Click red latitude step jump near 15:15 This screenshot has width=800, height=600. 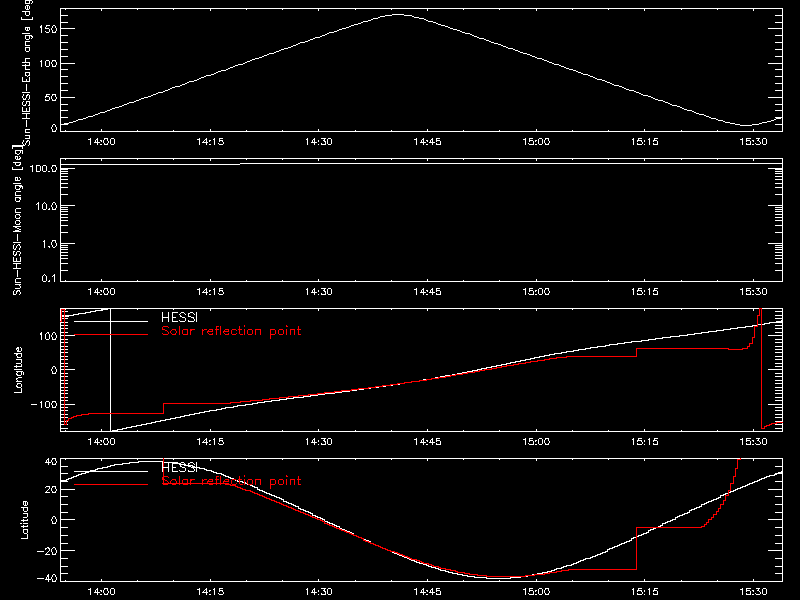pyautogui.click(x=637, y=548)
